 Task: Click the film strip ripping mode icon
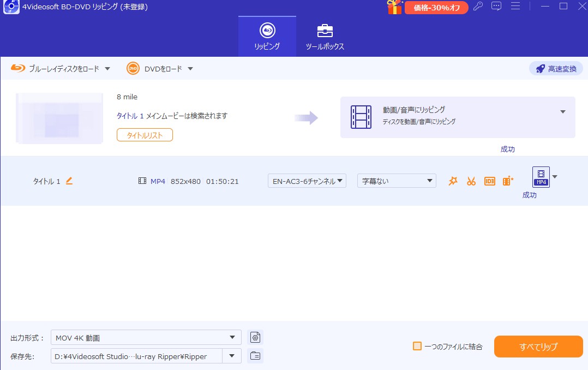[361, 117]
